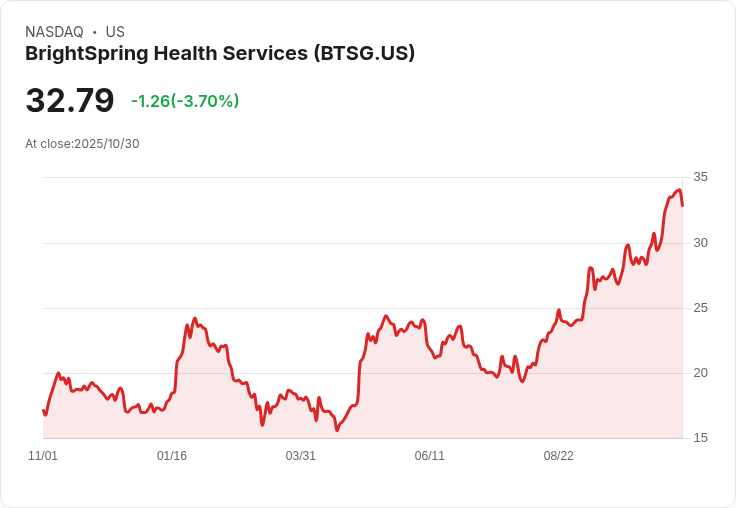Click the price change -1.26(-3.70%) text
Image resolution: width=736 pixels, height=508 pixels.
185,101
